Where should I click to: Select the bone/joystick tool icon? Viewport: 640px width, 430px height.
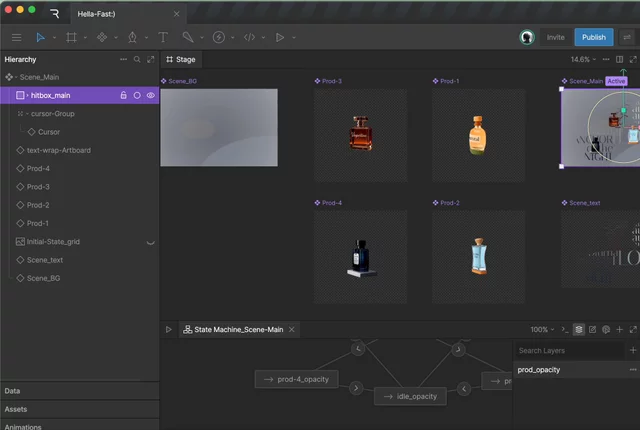tap(188, 38)
